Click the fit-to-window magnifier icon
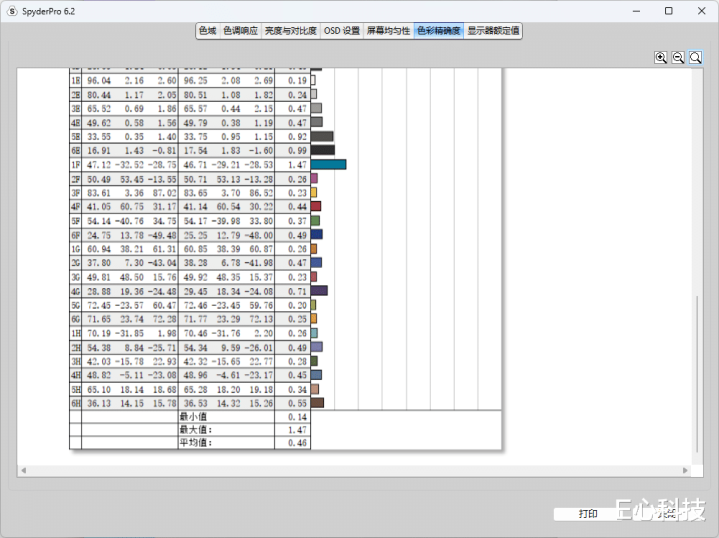719x538 pixels. [x=696, y=57]
